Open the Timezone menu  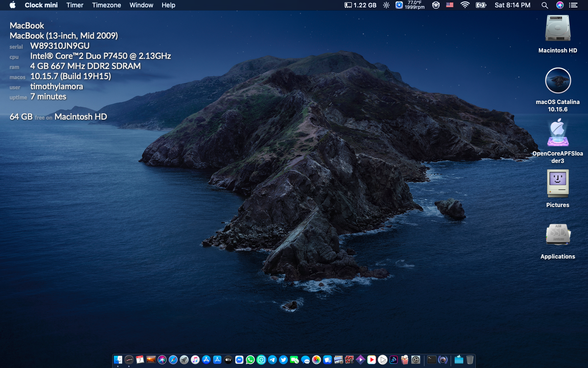coord(107,5)
